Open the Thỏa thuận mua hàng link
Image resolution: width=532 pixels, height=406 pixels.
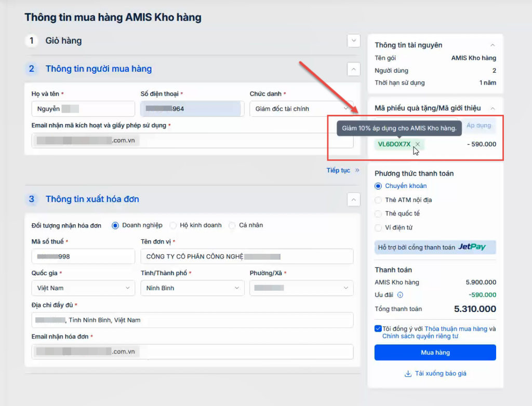pos(456,329)
